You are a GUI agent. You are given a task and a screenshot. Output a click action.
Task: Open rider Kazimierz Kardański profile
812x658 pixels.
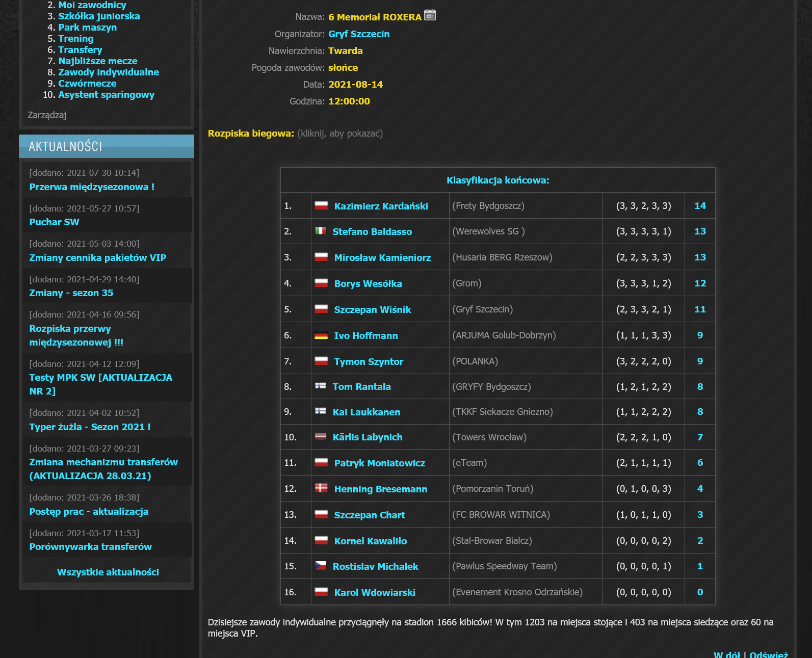coord(381,206)
